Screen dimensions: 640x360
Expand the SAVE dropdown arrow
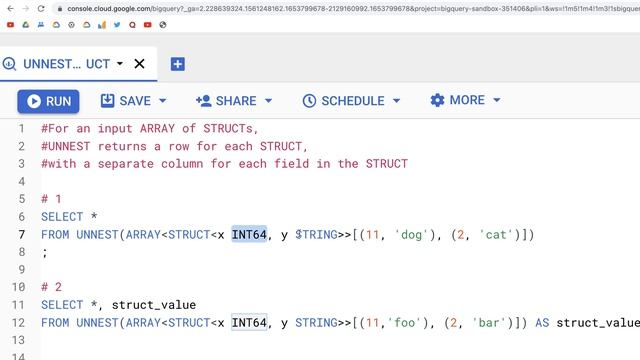[x=162, y=100]
